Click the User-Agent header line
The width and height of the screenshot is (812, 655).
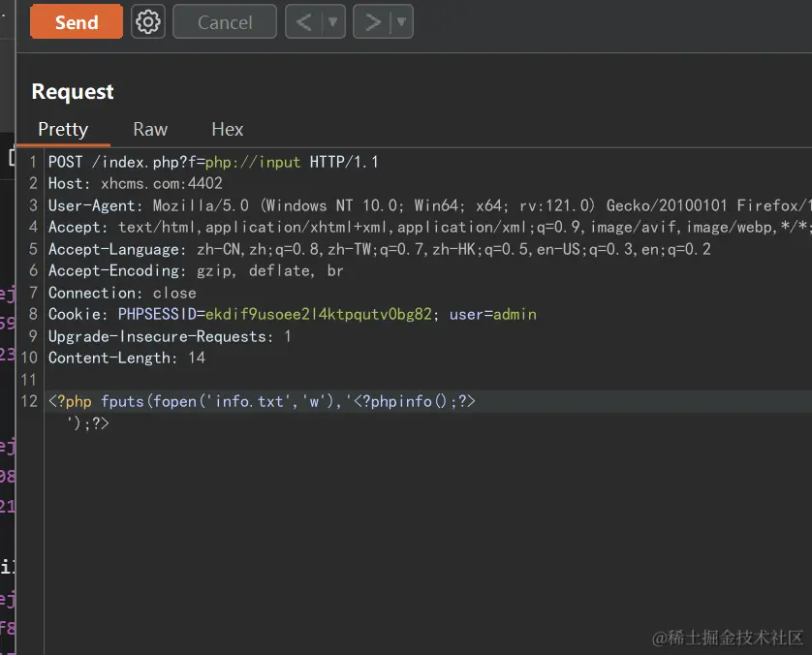(x=429, y=205)
